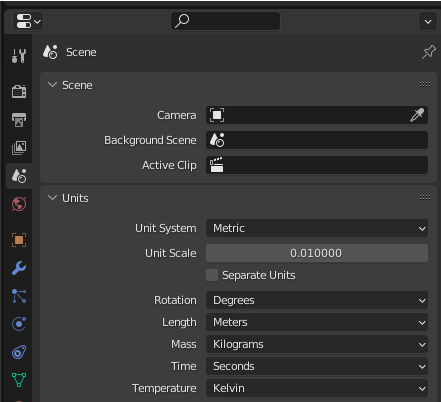Open the Particles properties tab
Screen dimensions: 441x402
19,296
